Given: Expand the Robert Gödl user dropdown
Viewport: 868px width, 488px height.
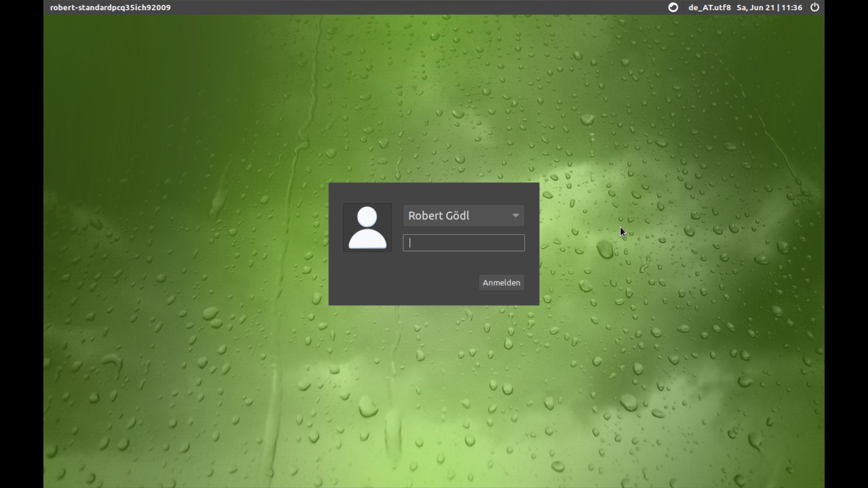Looking at the screenshot, I should pos(463,216).
